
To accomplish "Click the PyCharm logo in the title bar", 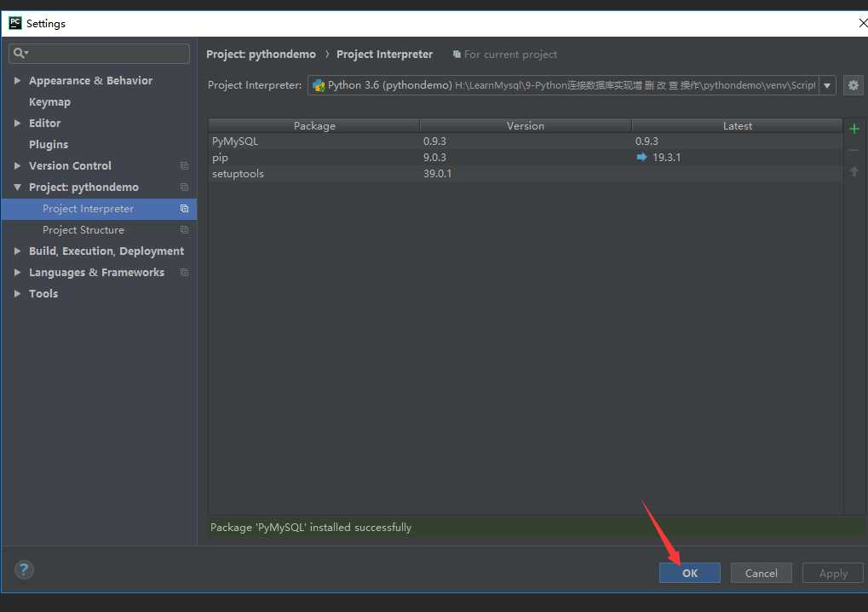I will (x=15, y=23).
